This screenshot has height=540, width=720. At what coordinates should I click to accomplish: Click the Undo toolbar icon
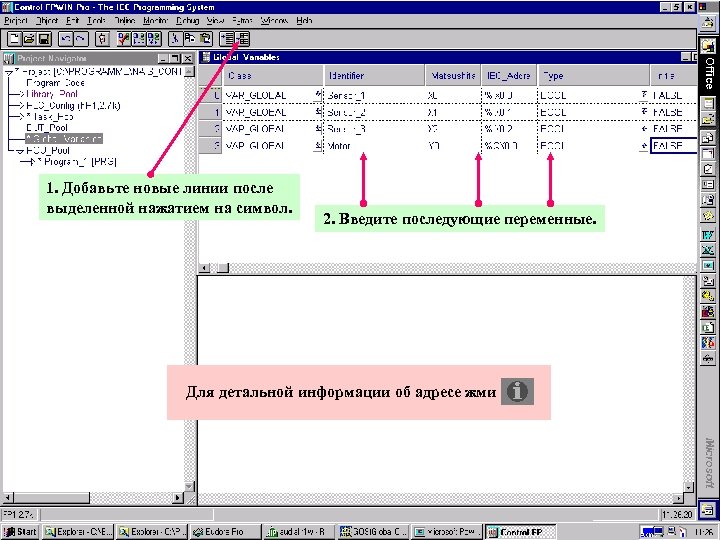[66, 39]
